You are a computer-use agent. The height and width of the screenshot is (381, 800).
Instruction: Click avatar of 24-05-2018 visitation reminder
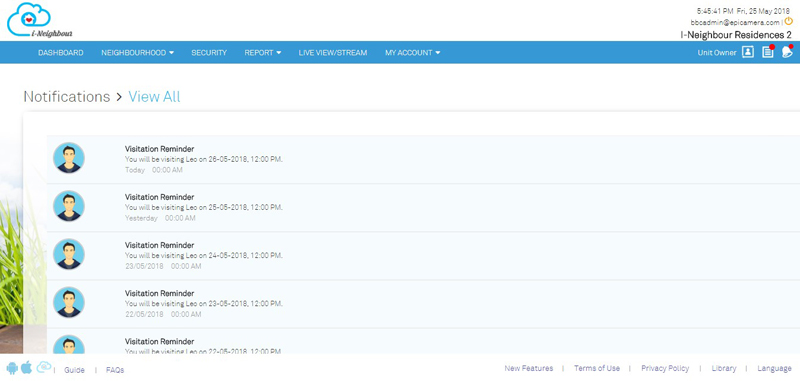(x=69, y=254)
